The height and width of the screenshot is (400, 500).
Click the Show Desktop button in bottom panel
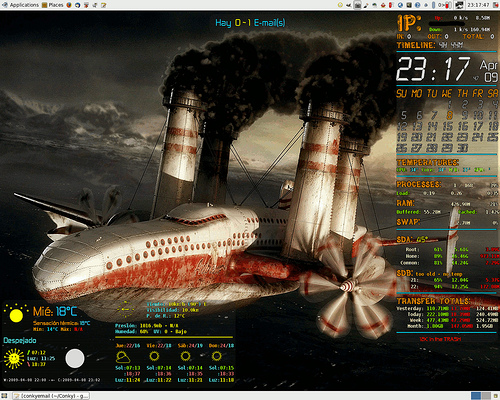tap(4, 396)
